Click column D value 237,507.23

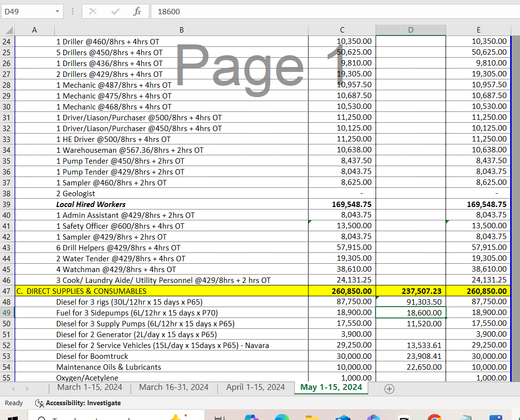(411, 291)
